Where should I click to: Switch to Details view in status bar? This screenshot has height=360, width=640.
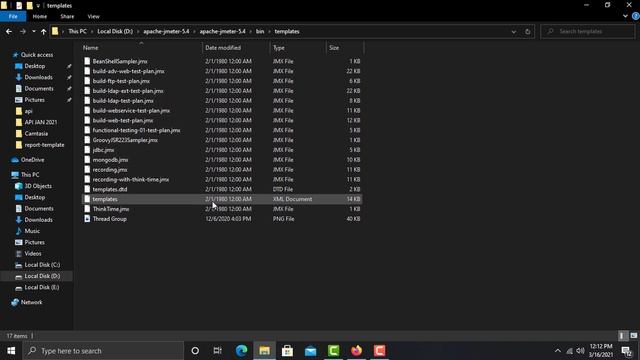[x=622, y=336]
